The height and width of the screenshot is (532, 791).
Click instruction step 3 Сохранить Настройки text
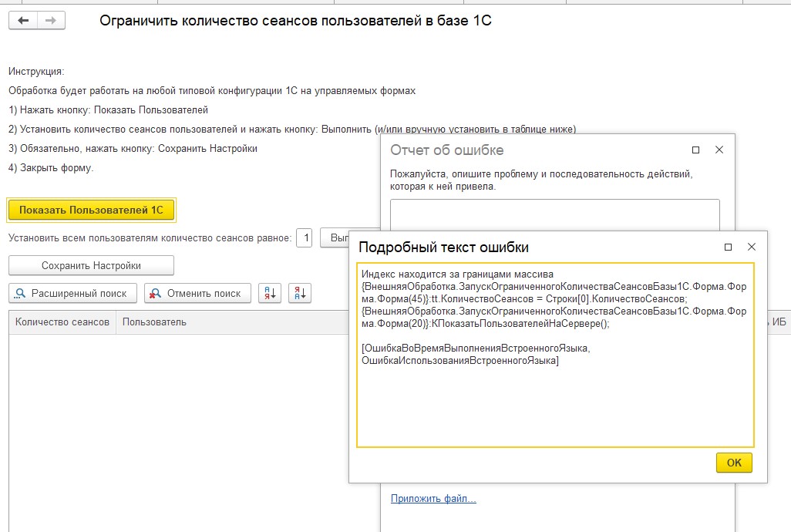click(133, 149)
